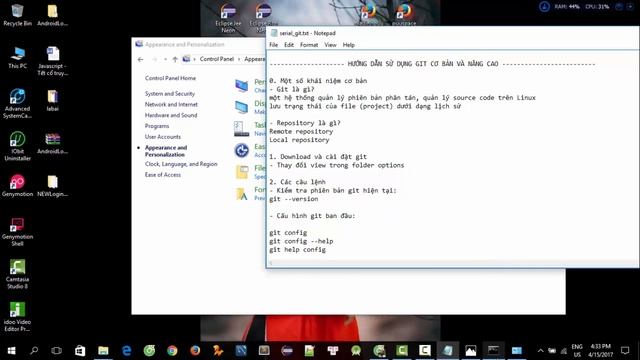Click the RAM 44% monitor widget
640x360 pixels.
[x=567, y=7]
